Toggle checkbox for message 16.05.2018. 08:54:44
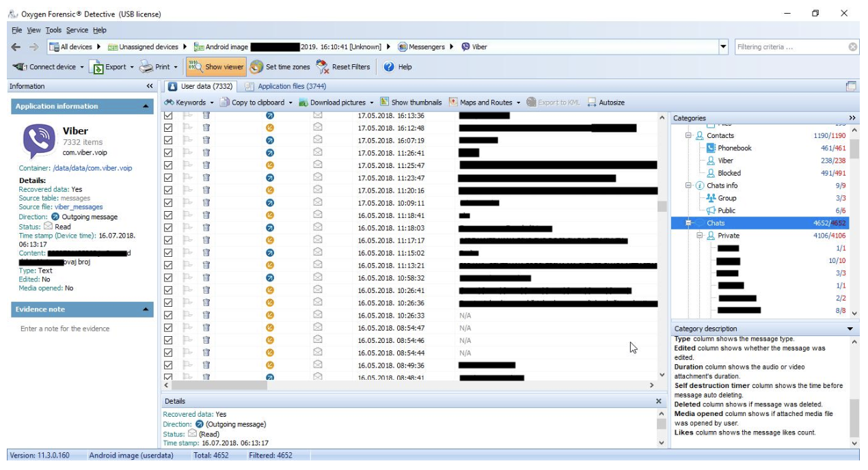 coord(168,352)
